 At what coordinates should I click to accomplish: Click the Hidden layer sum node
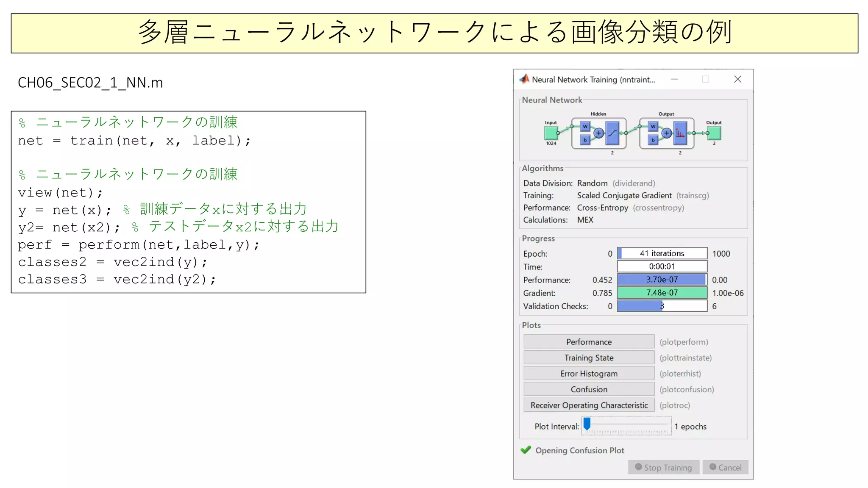click(x=598, y=133)
